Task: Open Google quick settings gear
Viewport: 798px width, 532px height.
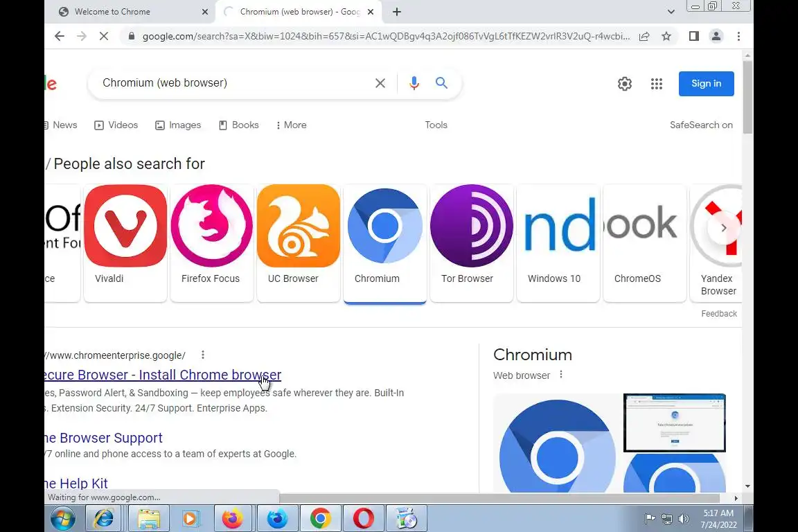Action: tap(624, 84)
